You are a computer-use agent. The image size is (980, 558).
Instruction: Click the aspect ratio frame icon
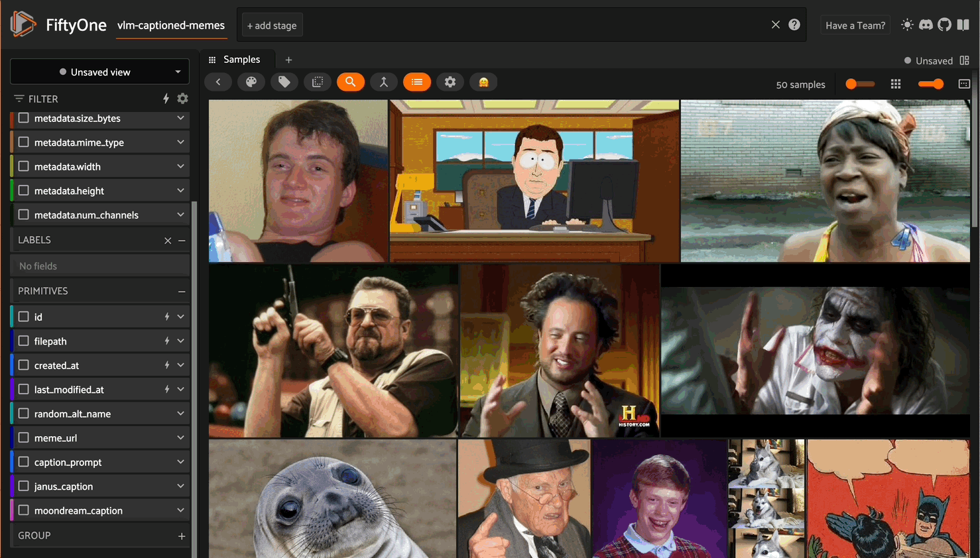pos(964,84)
